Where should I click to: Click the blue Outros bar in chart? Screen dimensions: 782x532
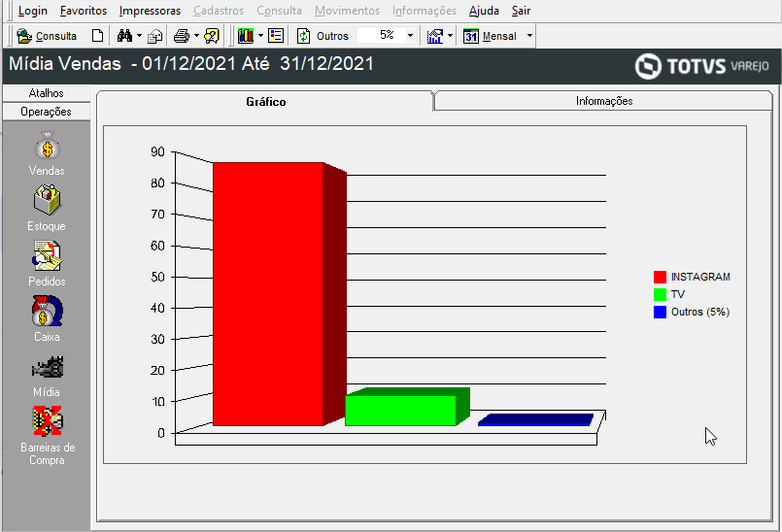click(x=534, y=420)
